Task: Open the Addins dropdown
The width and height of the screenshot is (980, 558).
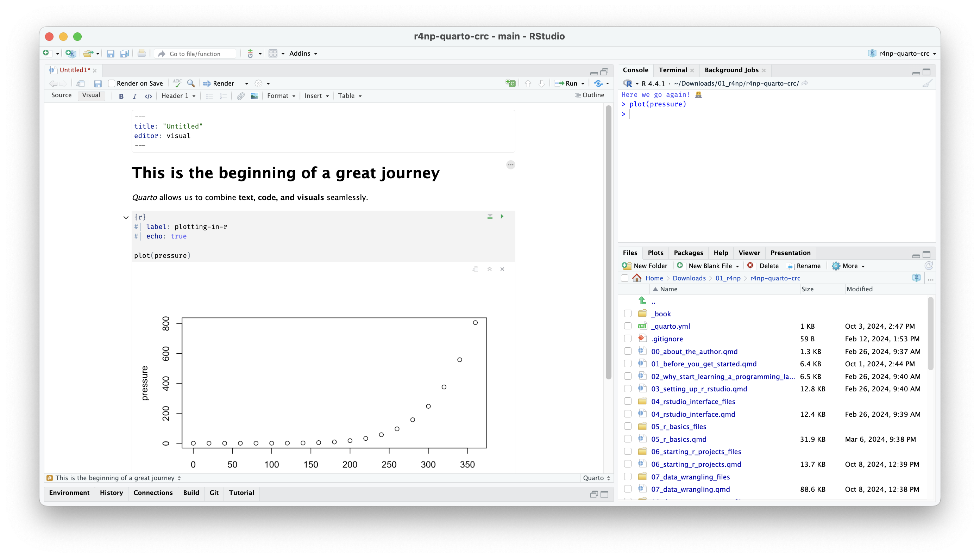Action: pyautogui.click(x=303, y=53)
